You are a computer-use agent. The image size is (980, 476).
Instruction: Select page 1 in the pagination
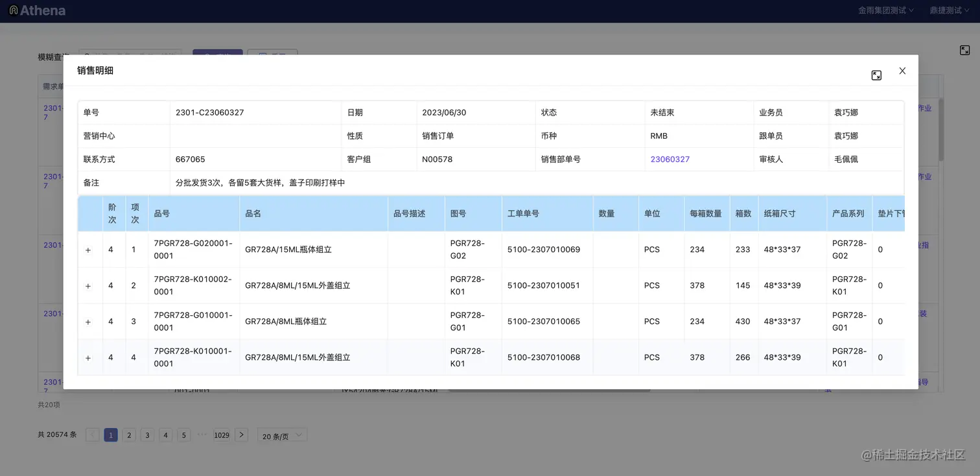coord(111,435)
